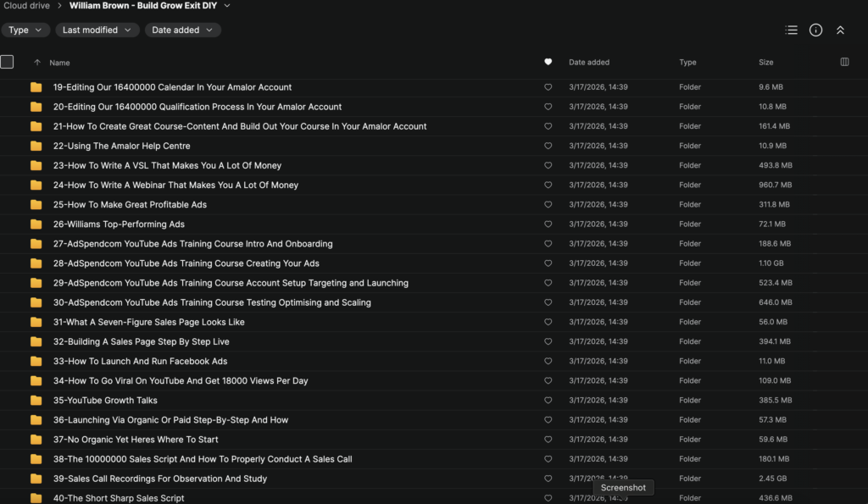Go to Cloud drive breadcrumb
Image resolution: width=868 pixels, height=504 pixels.
pyautogui.click(x=26, y=6)
